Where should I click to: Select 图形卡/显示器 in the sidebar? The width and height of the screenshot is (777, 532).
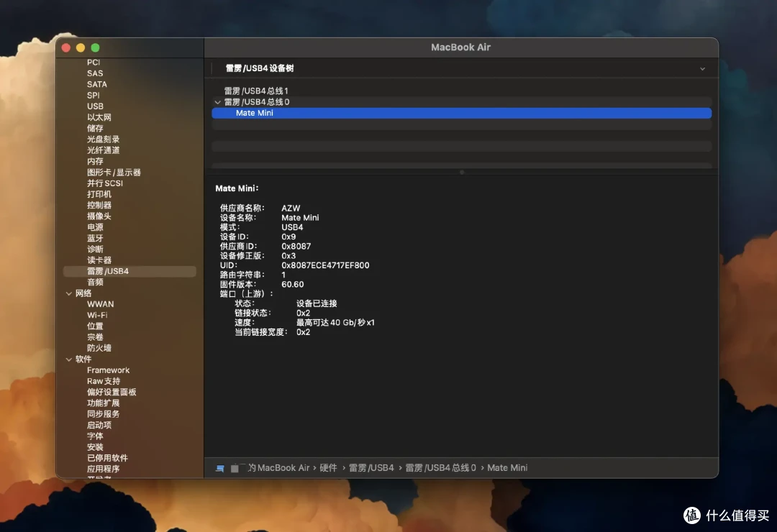(114, 173)
